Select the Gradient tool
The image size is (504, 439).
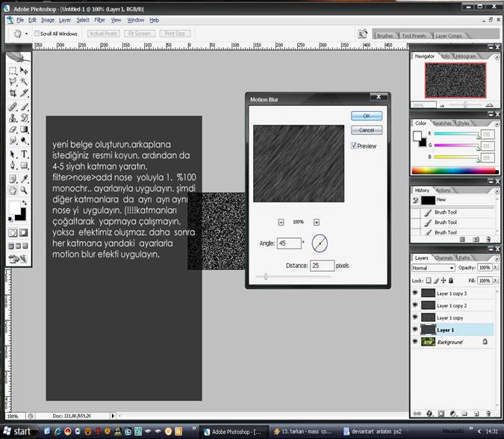click(x=24, y=129)
